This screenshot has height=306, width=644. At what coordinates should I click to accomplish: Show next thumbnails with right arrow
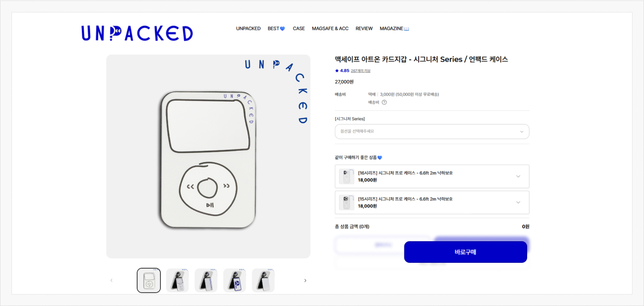pos(305,280)
